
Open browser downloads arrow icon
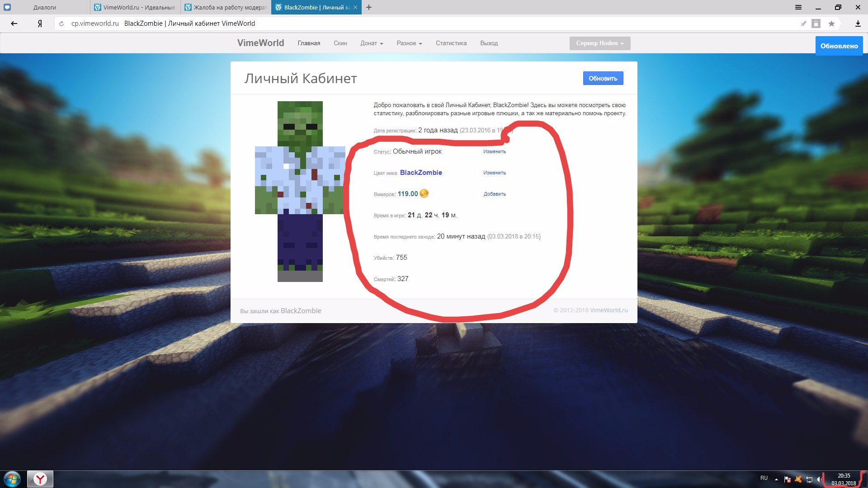[x=858, y=23]
